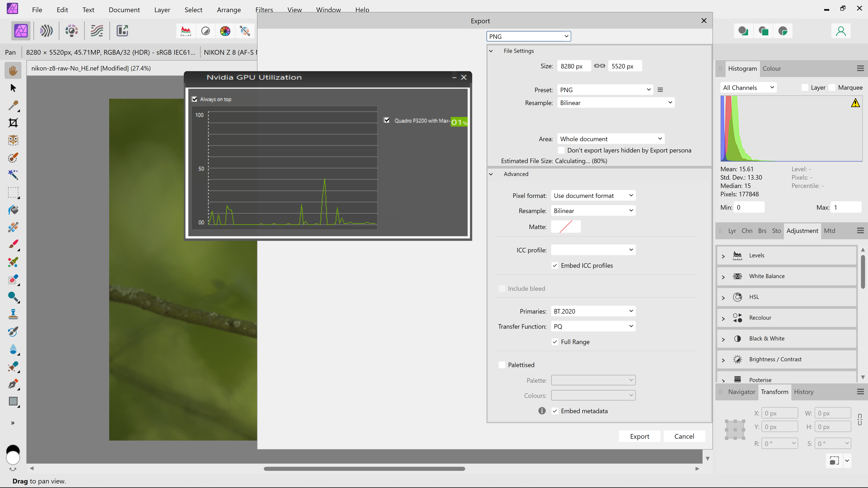This screenshot has width=868, height=488.
Task: Open the Document menu
Action: point(124,10)
